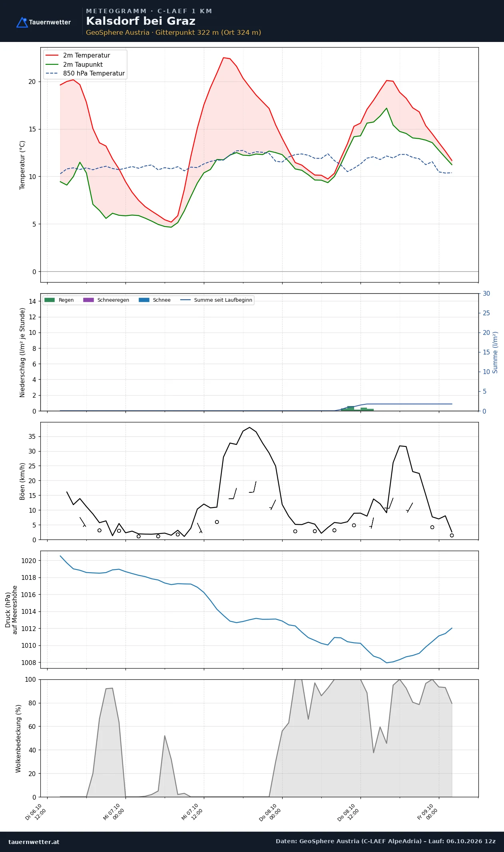Click the "Druck (hPa) auf Meereshöhe" axis label

[x=11, y=610]
